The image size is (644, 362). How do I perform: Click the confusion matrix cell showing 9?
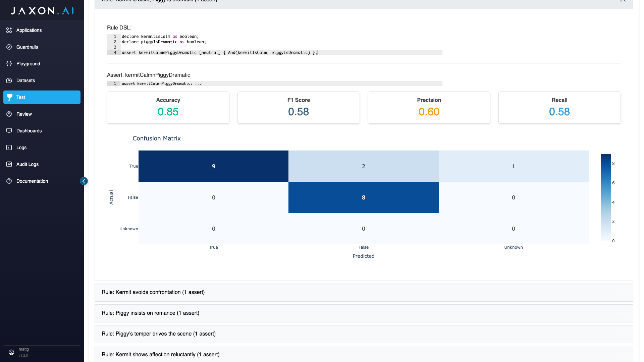(x=213, y=166)
